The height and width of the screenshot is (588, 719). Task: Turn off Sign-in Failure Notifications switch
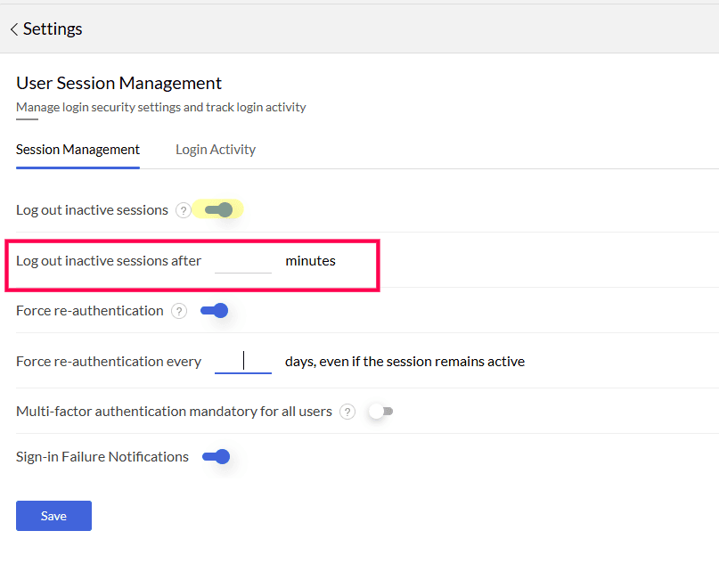(216, 457)
